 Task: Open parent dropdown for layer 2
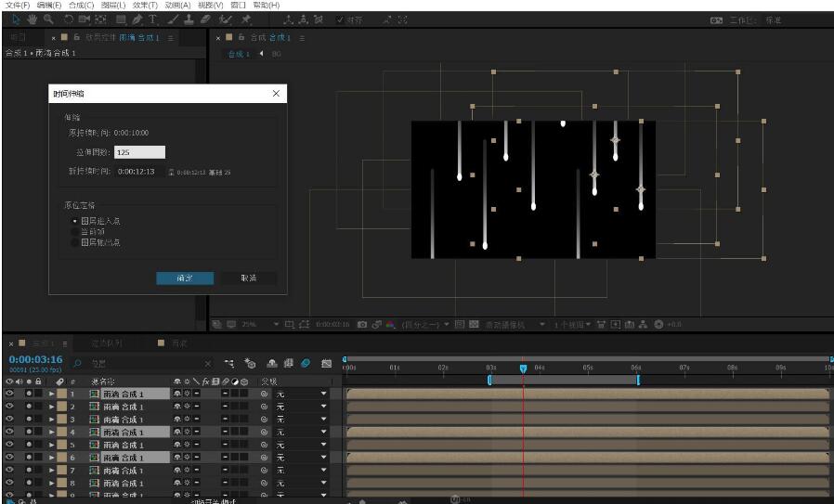click(324, 407)
